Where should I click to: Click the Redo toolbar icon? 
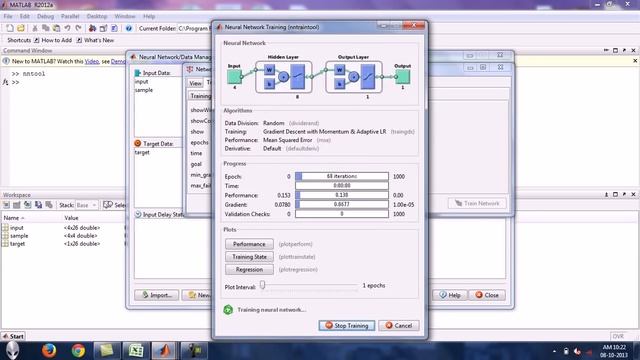click(x=78, y=28)
